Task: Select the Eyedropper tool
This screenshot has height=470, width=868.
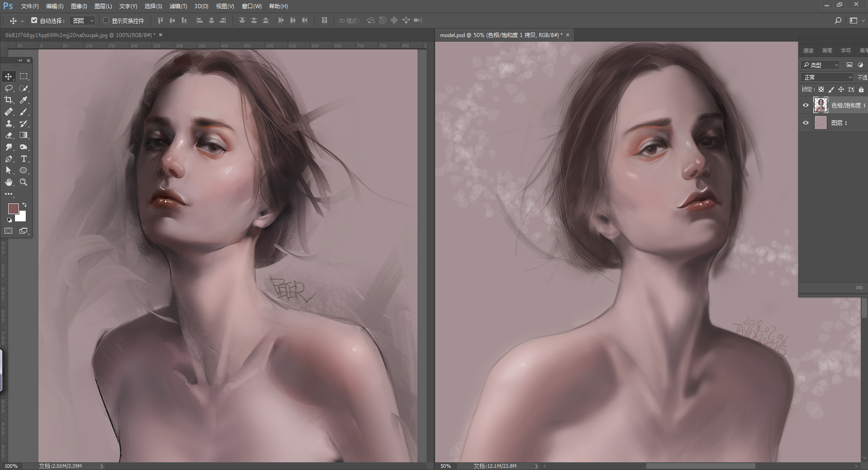Action: pos(24,100)
